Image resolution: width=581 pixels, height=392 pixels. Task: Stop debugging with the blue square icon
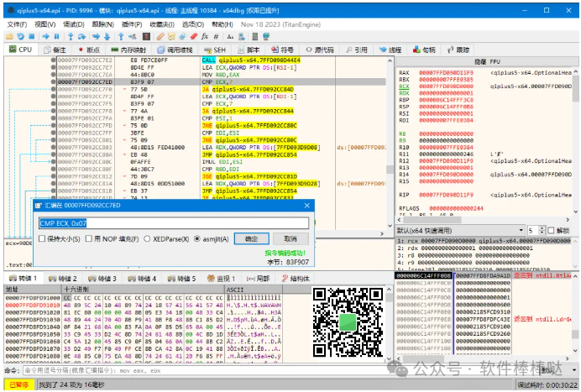coord(32,37)
